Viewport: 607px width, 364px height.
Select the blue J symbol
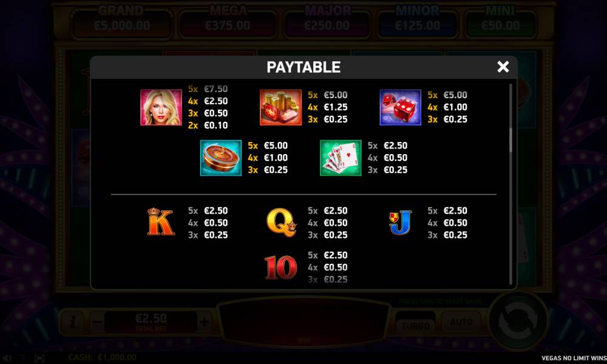[401, 223]
